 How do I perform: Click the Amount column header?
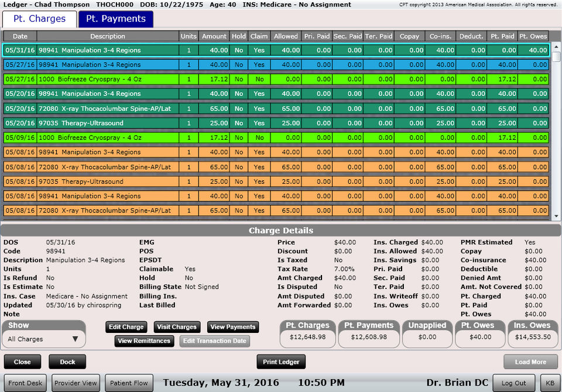tap(214, 36)
